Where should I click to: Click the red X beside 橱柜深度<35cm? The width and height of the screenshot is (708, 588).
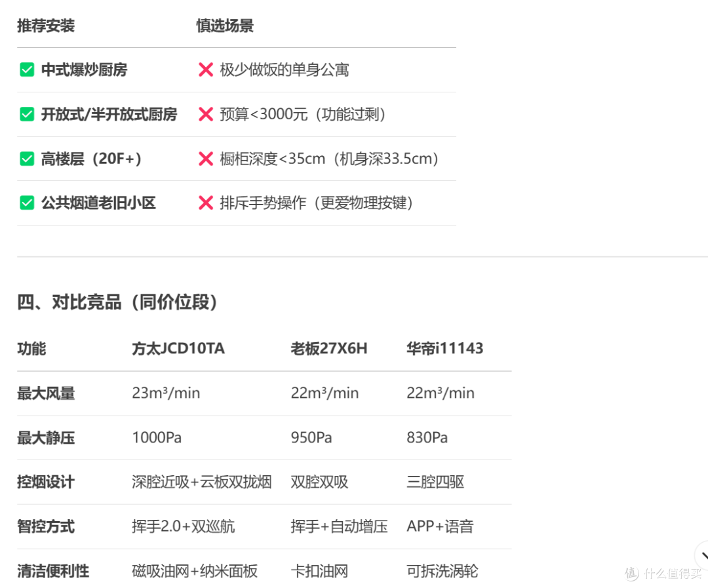(x=205, y=158)
